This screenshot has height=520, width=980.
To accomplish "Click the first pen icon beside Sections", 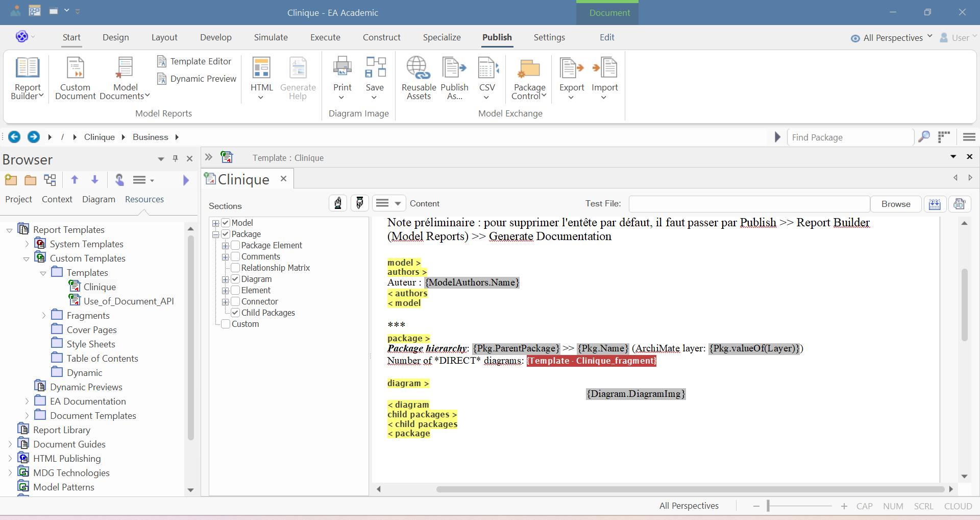I will click(x=338, y=203).
